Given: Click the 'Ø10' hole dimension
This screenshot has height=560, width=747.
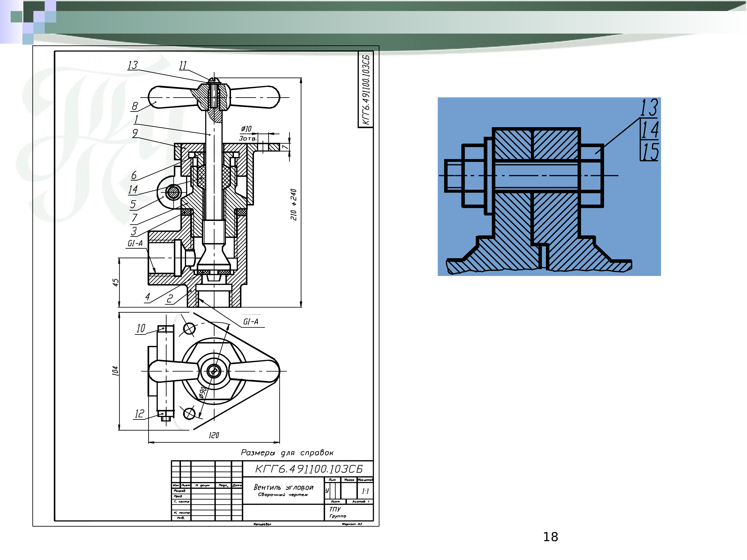Looking at the screenshot, I should pos(246,129).
